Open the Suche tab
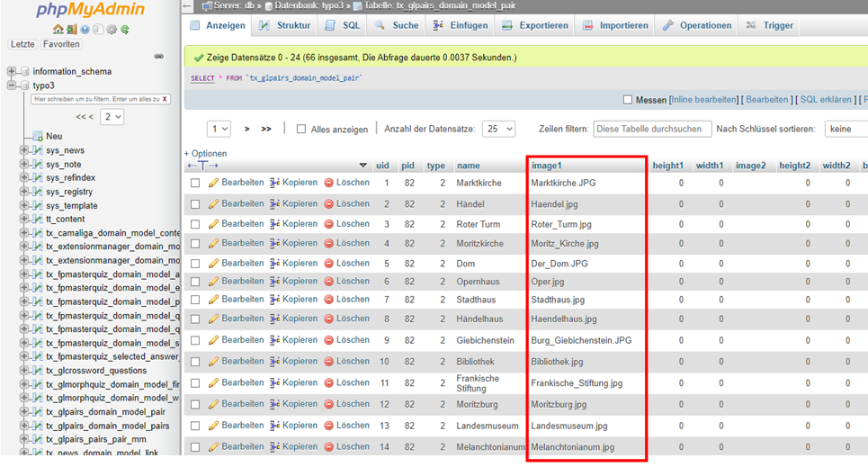This screenshot has height=476, width=868. click(x=397, y=25)
